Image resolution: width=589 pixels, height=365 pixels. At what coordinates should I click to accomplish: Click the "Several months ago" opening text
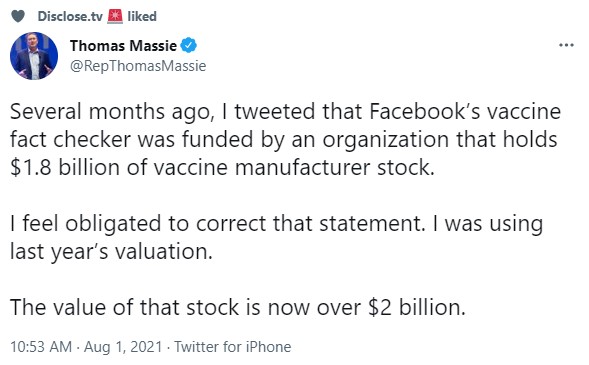[x=112, y=113]
